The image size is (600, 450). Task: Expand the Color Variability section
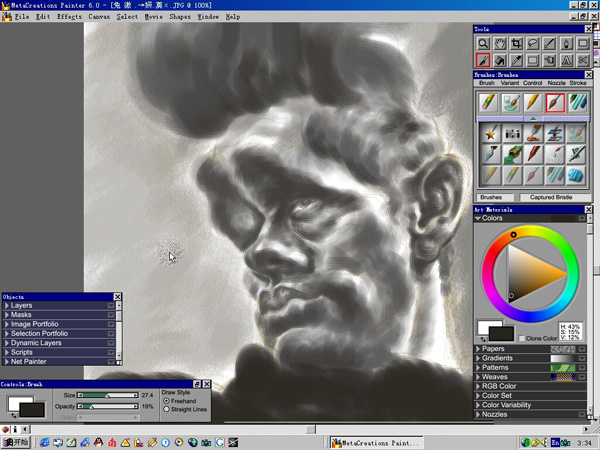[478, 405]
